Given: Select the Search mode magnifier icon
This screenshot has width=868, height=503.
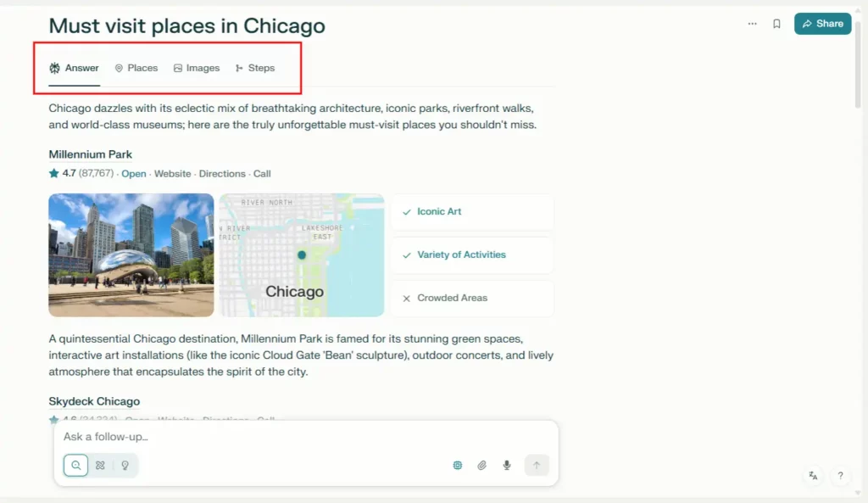Looking at the screenshot, I should (75, 466).
